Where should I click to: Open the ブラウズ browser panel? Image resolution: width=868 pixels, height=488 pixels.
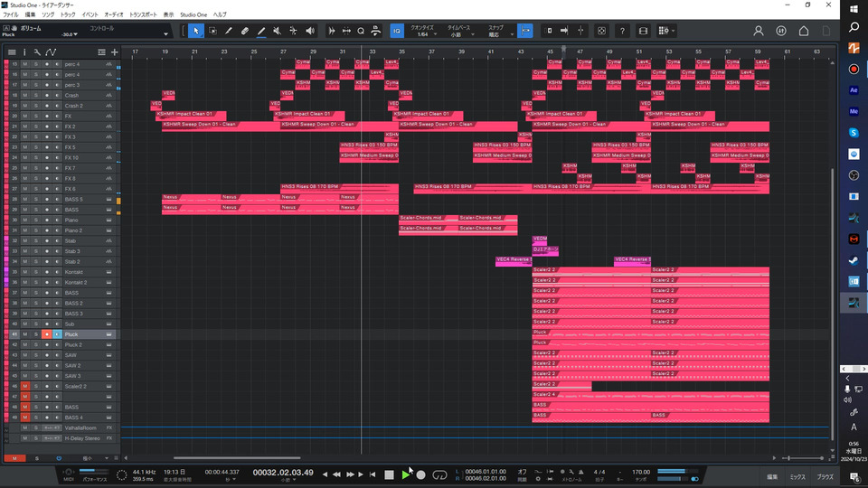click(x=826, y=476)
